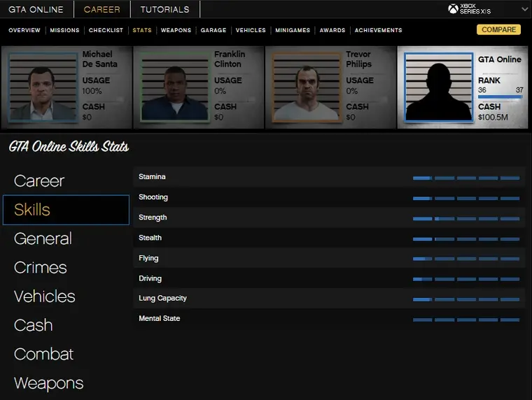Click the Mental State progress bar
The image size is (532, 400).
tap(466, 320)
